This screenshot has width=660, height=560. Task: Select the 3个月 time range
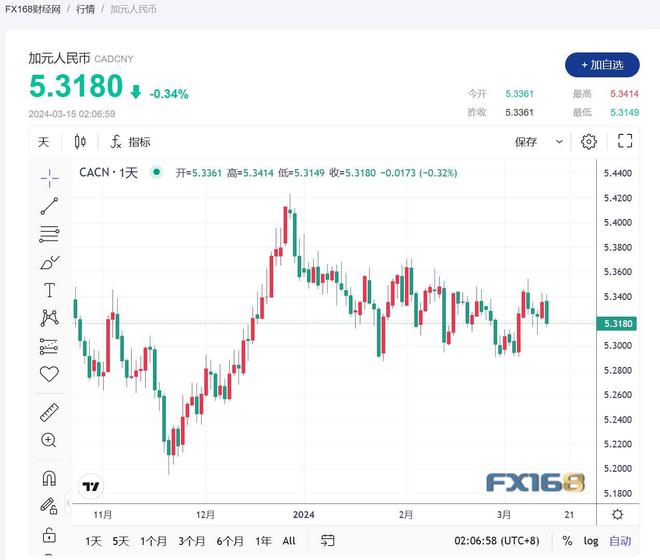click(191, 541)
